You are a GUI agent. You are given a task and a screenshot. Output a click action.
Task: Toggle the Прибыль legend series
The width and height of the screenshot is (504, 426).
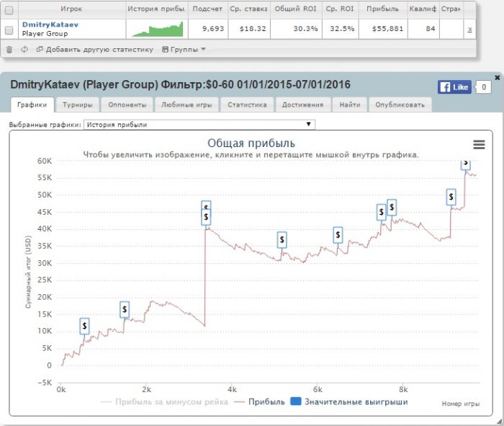[x=260, y=402]
